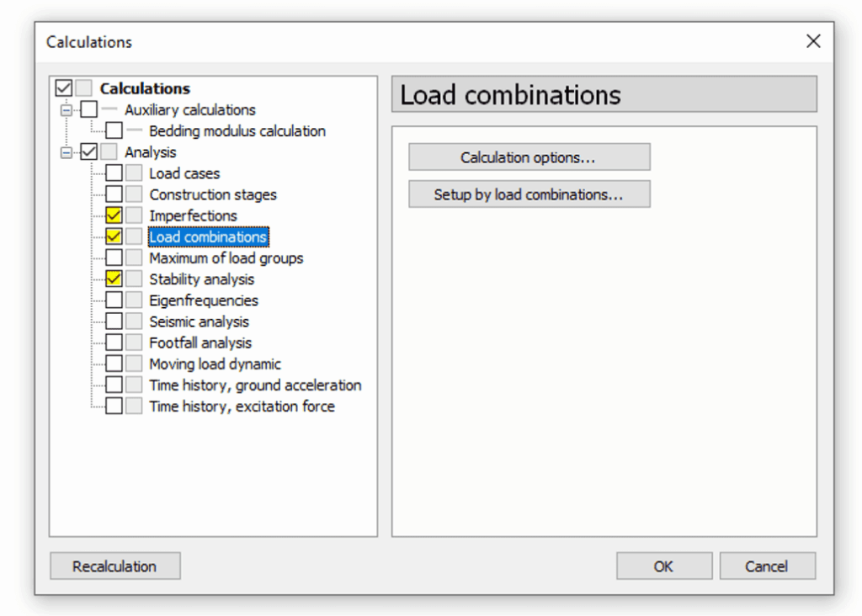Click the grey status box beside Imperfections
Screen dimensions: 862x616
coord(134,215)
